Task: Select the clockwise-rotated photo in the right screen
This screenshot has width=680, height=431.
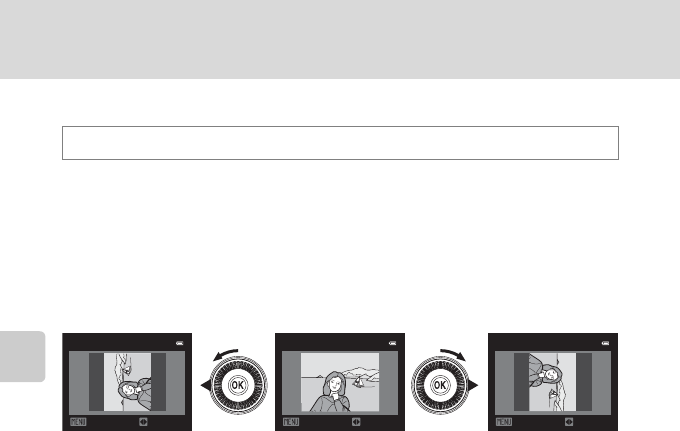Action: 552,382
